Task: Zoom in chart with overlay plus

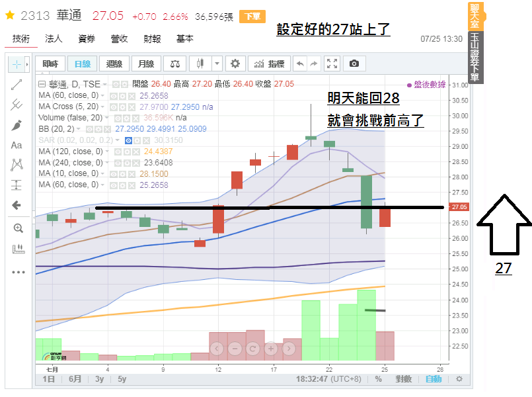Action: tap(271, 349)
